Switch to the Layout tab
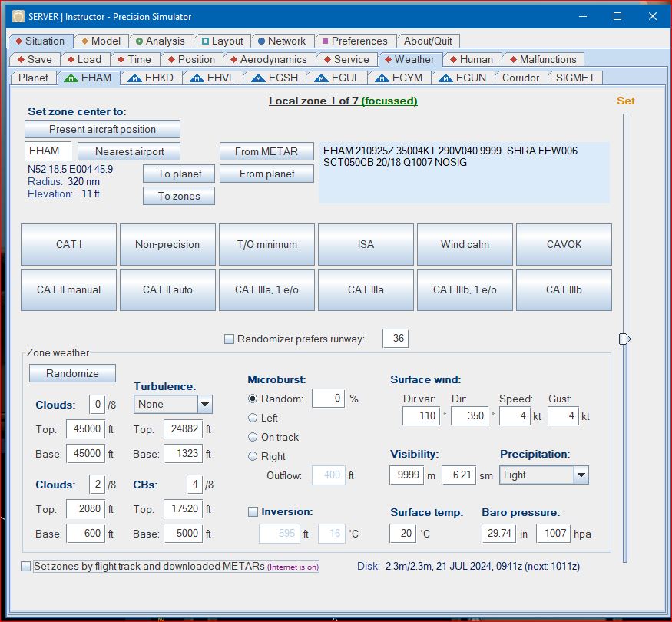Image resolution: width=672 pixels, height=622 pixels. [223, 41]
